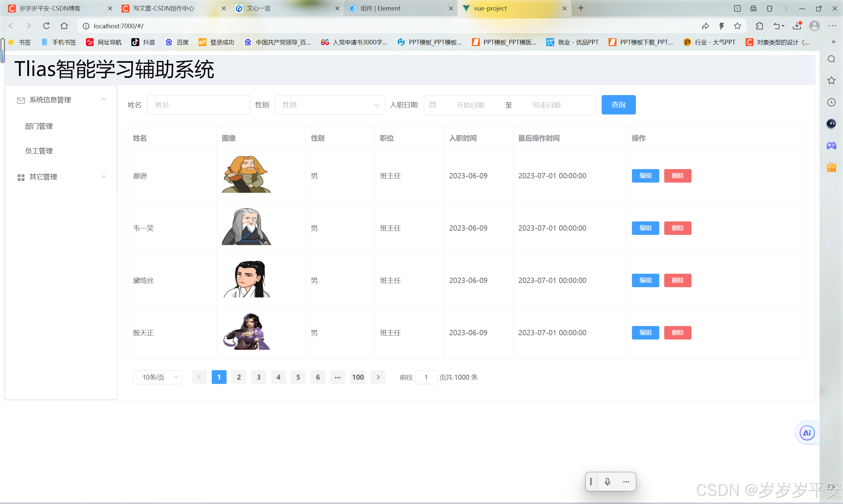Click the share arrow icon in toolbar
This screenshot has width=843, height=504.
705,26
